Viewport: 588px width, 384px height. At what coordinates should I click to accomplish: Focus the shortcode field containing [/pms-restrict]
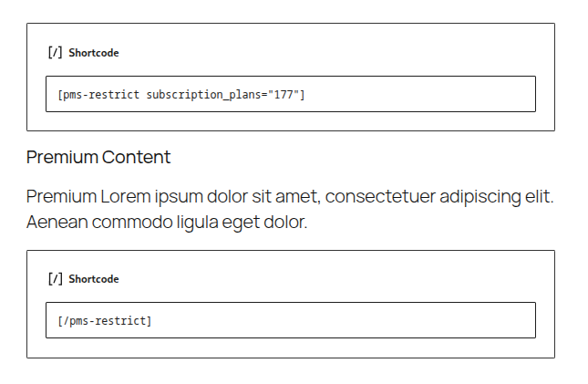pyautogui.click(x=291, y=320)
